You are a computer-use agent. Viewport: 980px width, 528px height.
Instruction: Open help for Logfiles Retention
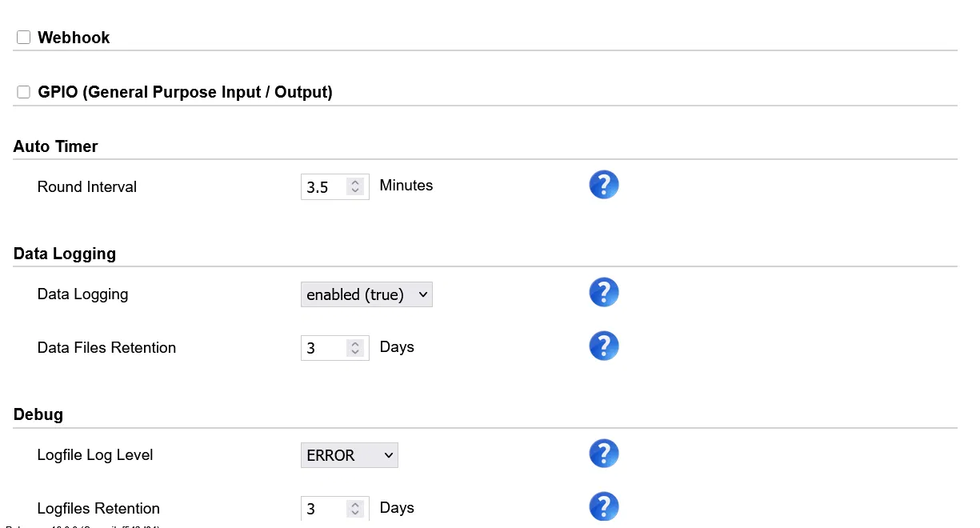[x=604, y=506]
